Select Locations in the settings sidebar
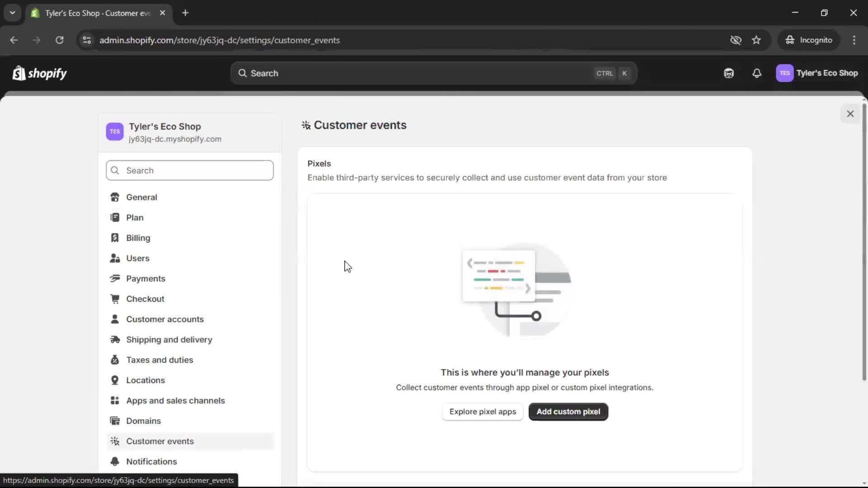The image size is (868, 488). 146,380
